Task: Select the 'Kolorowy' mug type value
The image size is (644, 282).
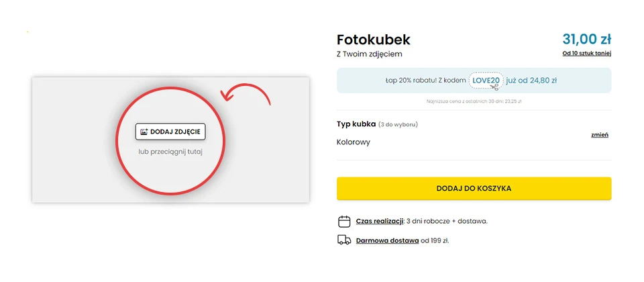Action: 354,142
